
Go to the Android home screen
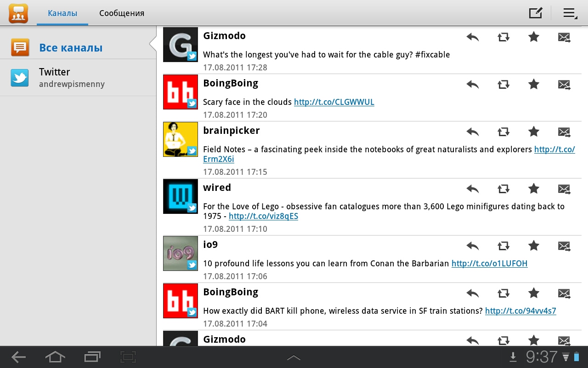[x=55, y=357]
